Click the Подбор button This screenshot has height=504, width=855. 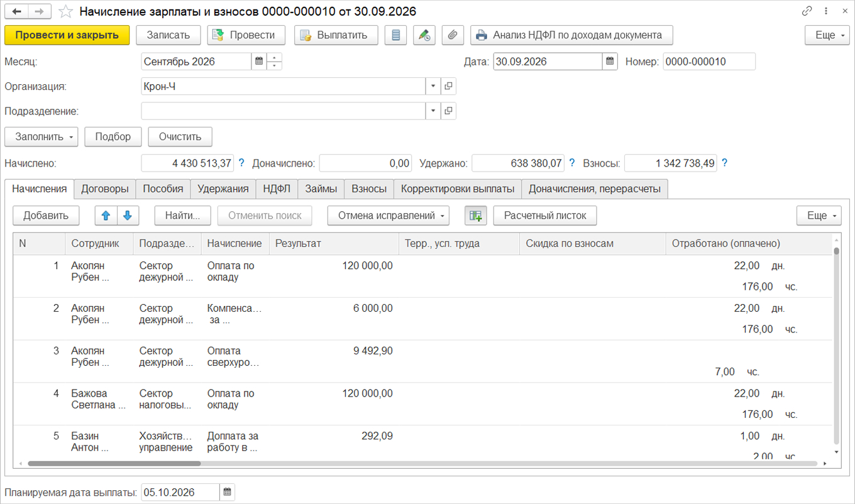click(113, 136)
